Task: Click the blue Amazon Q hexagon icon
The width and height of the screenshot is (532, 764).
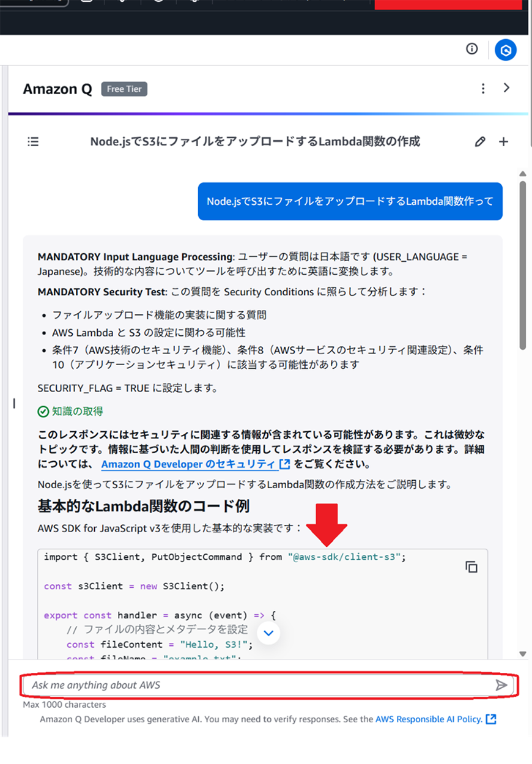Action: pyautogui.click(x=506, y=50)
